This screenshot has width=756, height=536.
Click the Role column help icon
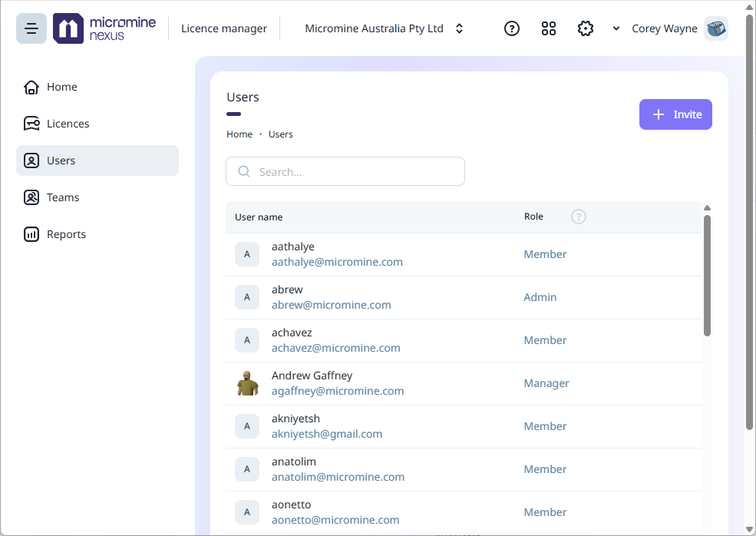tap(579, 217)
